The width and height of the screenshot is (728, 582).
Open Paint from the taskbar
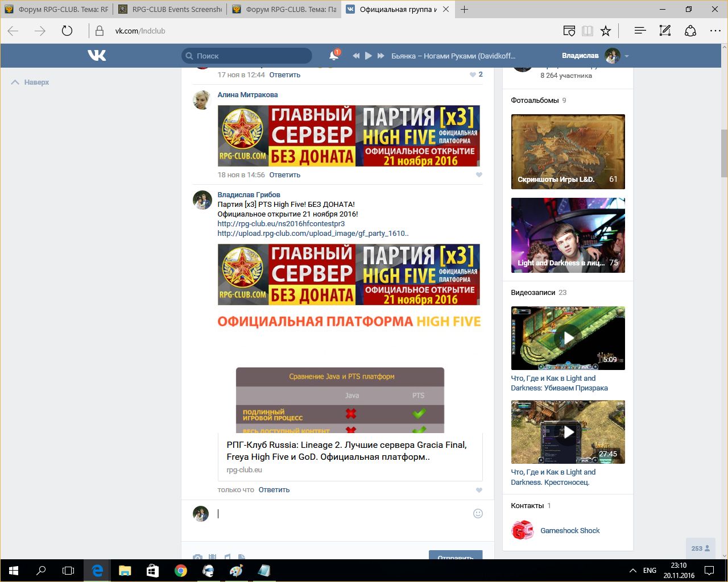tap(236, 571)
